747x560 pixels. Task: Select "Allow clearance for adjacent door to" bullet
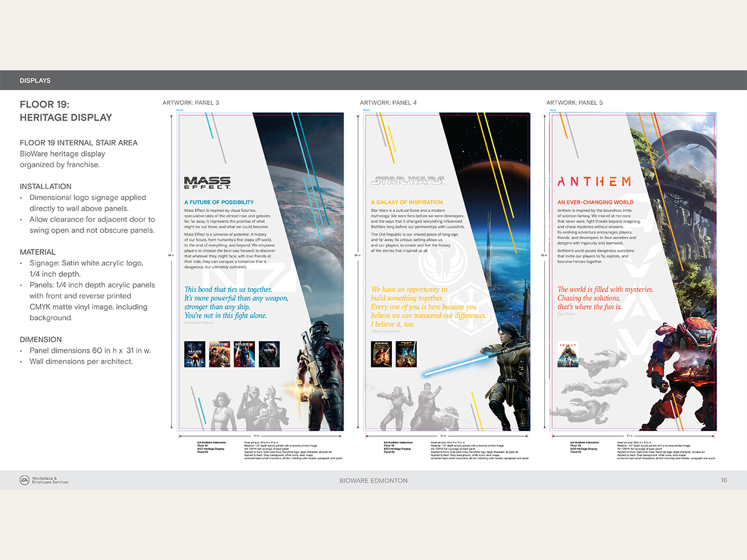(92, 220)
